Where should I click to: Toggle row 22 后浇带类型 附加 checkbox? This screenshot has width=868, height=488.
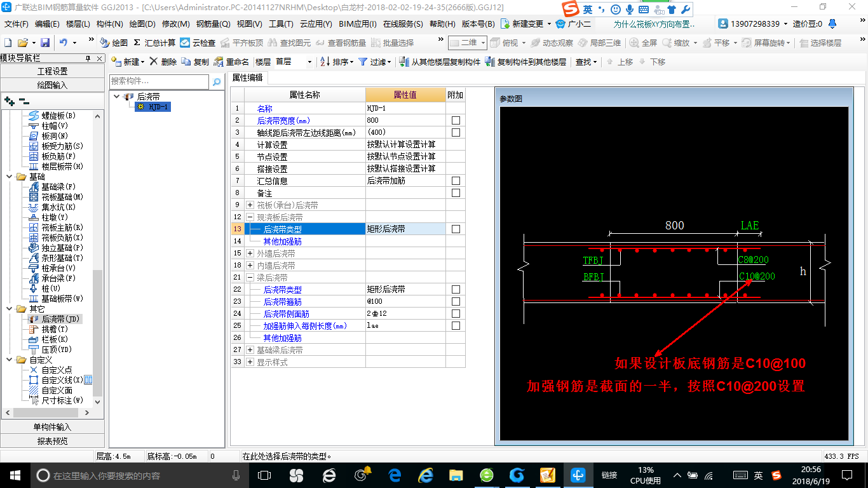pos(456,289)
